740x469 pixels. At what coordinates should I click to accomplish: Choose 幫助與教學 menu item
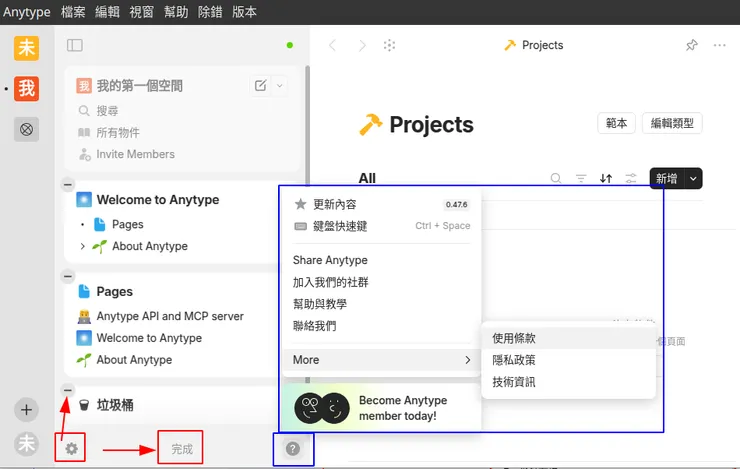pyautogui.click(x=381, y=304)
